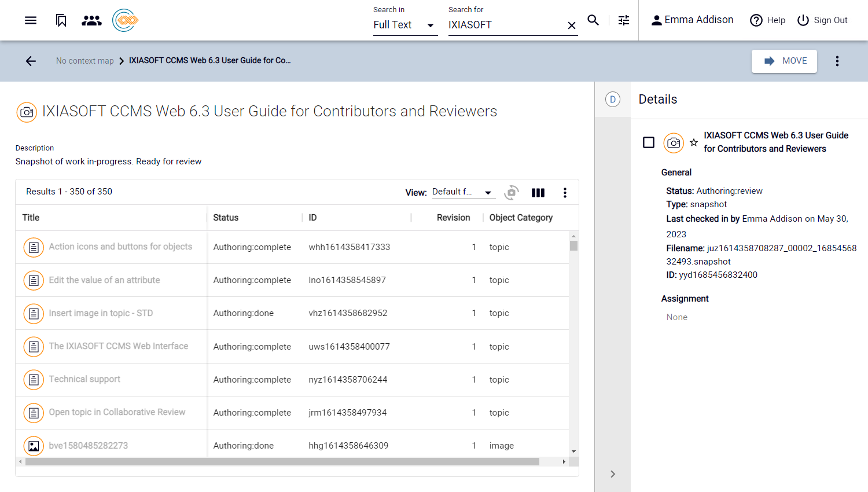The height and width of the screenshot is (492, 868).
Task: Open Insert image in topic - STD
Action: (x=101, y=313)
